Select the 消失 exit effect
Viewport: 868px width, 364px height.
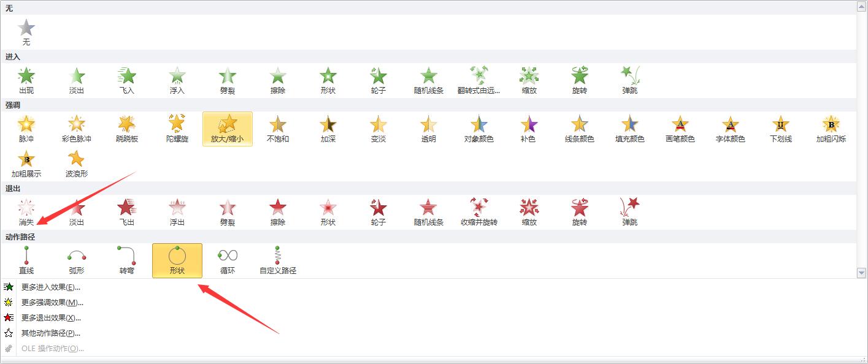pyautogui.click(x=26, y=212)
